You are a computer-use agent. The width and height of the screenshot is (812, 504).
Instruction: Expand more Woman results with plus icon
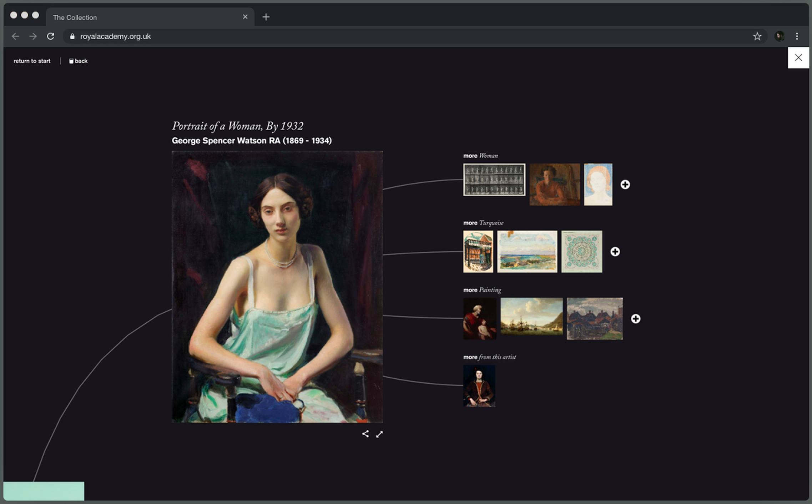click(625, 185)
